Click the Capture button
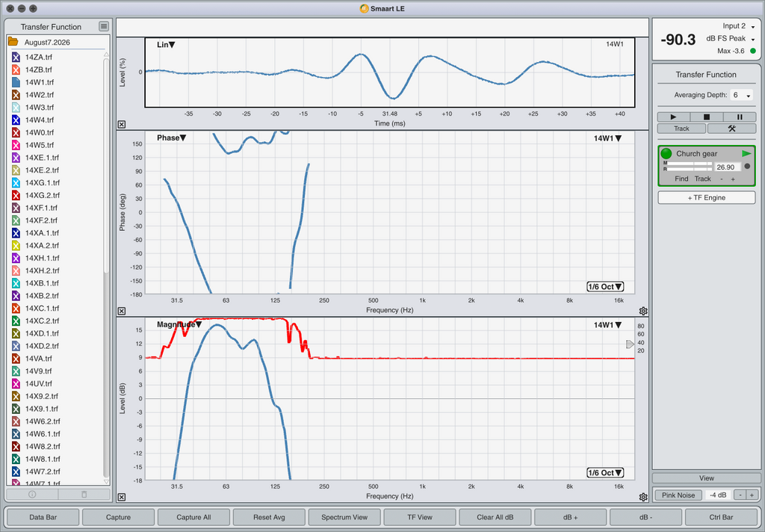Image resolution: width=765 pixels, height=532 pixels. [118, 517]
